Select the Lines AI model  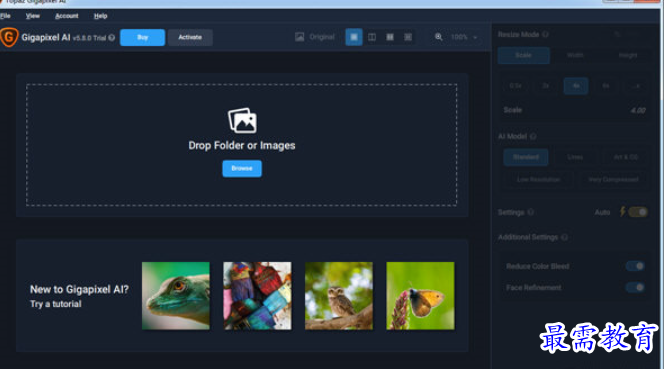pyautogui.click(x=575, y=157)
